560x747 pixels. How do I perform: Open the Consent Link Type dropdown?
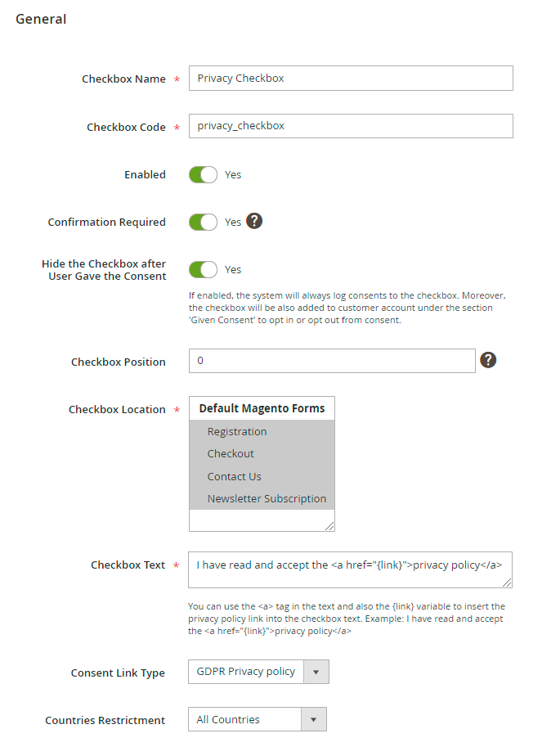point(258,672)
